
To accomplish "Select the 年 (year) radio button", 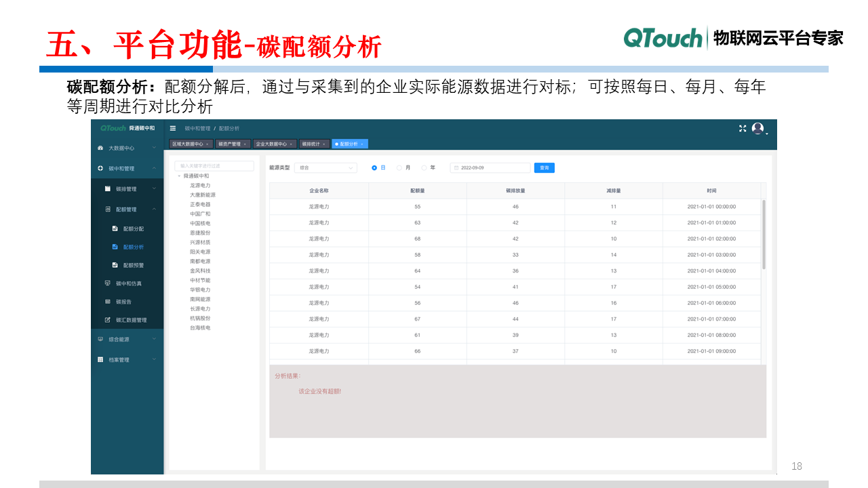I will click(x=425, y=168).
